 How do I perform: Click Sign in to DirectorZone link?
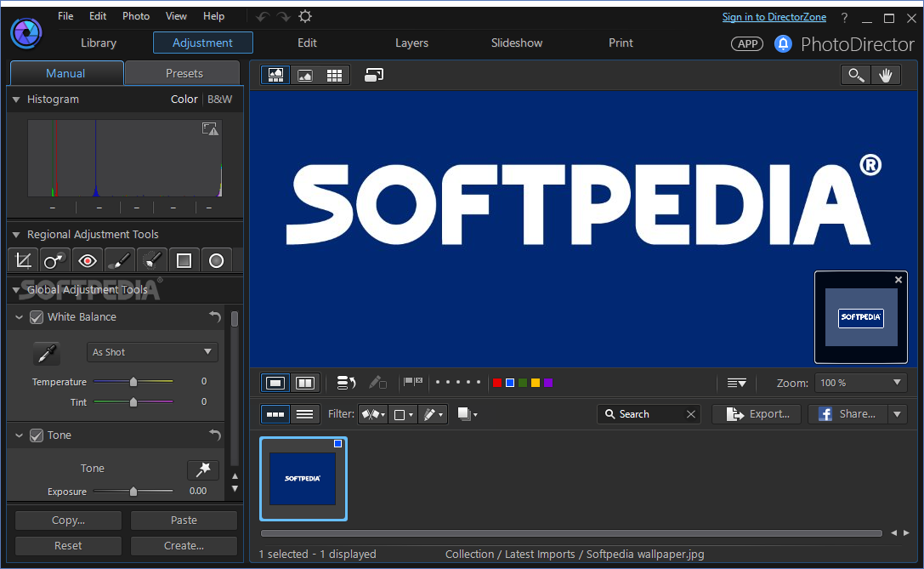click(774, 17)
